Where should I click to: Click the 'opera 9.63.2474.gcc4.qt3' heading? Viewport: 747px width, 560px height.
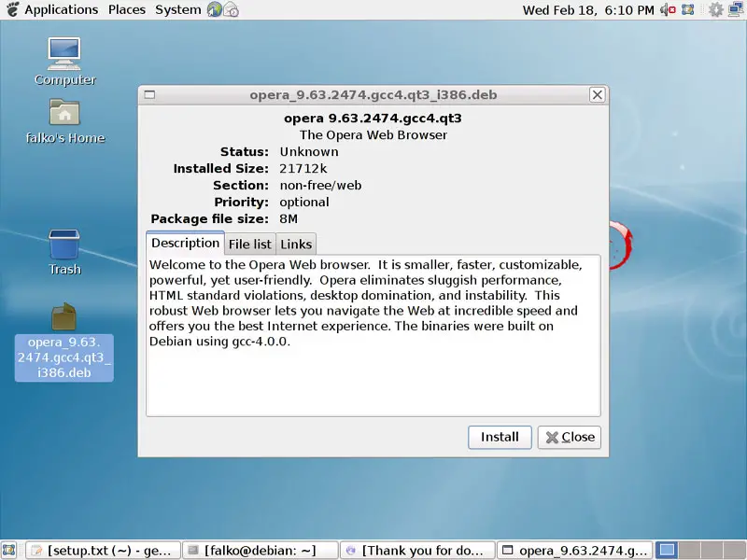(373, 119)
